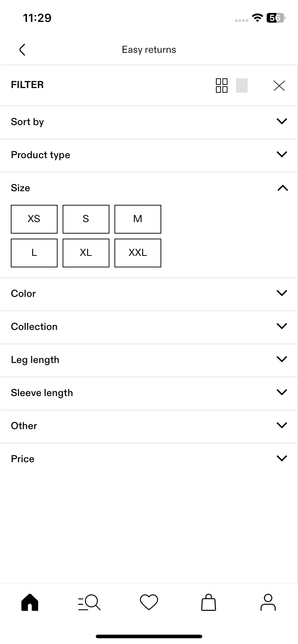Switch to grid view layout icon

[222, 86]
